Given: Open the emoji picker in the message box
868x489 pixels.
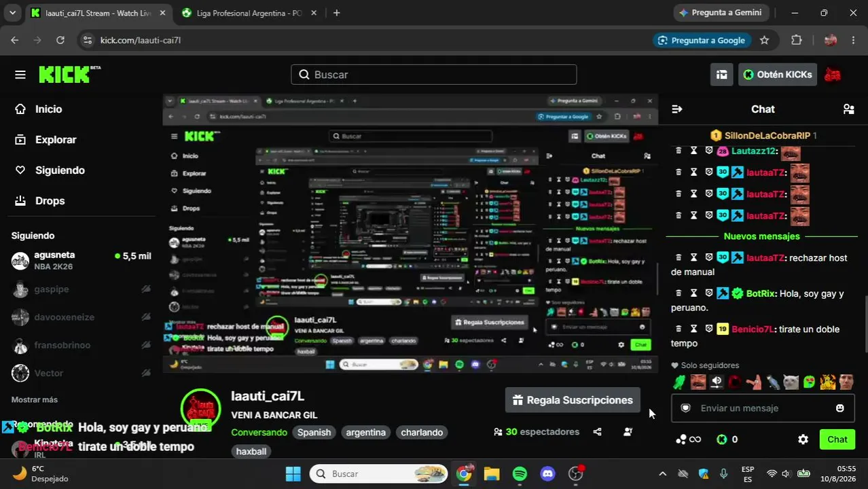Looking at the screenshot, I should (x=840, y=408).
